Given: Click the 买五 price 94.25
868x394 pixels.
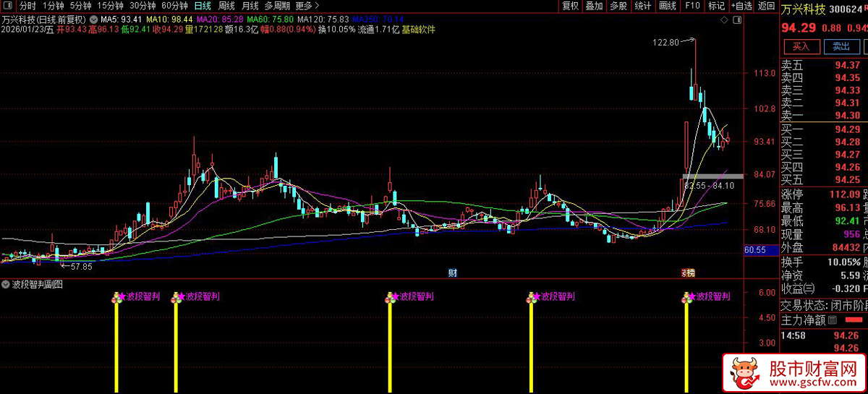Looking at the screenshot, I should 847,179.
